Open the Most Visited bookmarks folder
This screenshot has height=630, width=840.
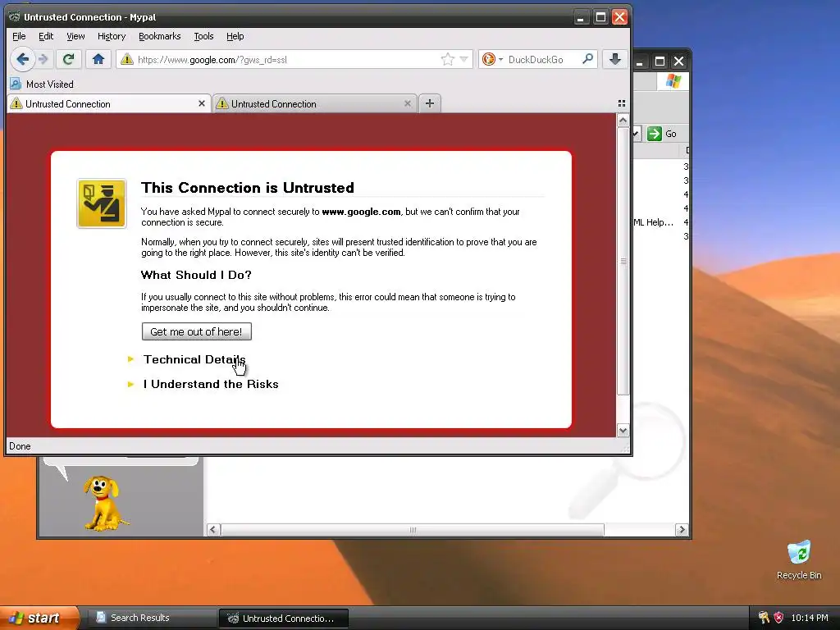click(43, 84)
